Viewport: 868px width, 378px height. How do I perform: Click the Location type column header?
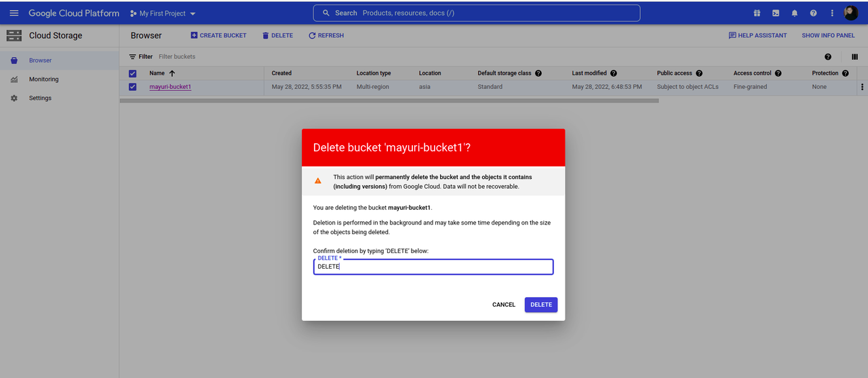pos(374,73)
